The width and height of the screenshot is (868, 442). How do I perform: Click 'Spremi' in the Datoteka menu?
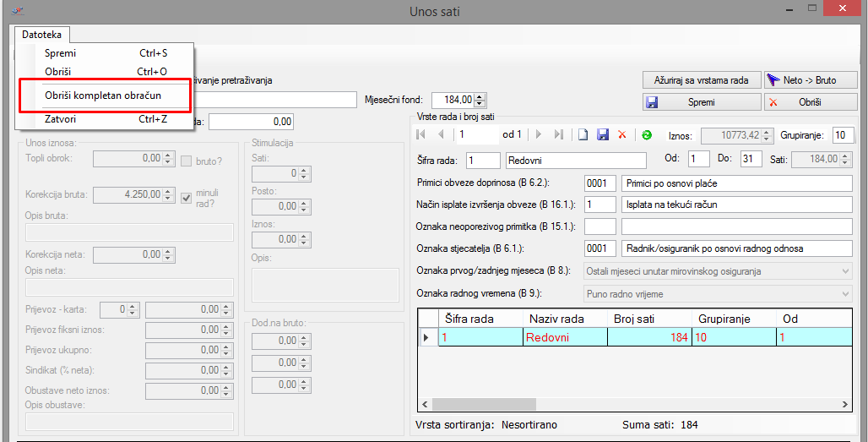[60, 53]
